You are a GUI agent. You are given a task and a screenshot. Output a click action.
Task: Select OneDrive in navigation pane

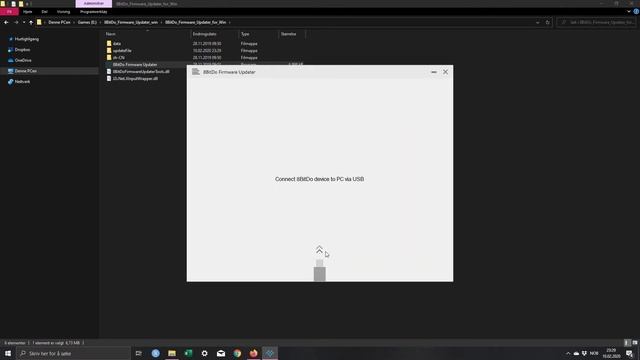click(23, 60)
